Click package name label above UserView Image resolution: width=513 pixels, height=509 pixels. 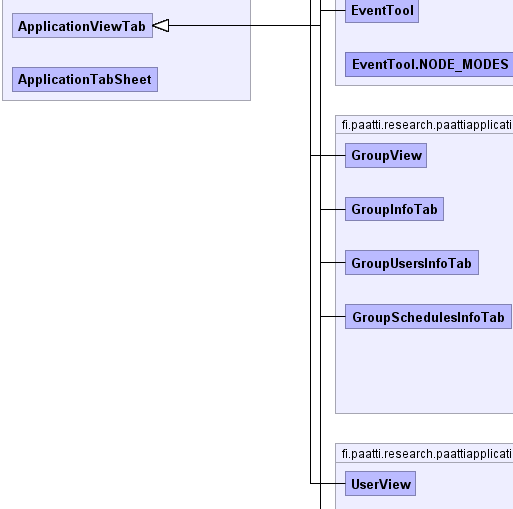pos(427,454)
